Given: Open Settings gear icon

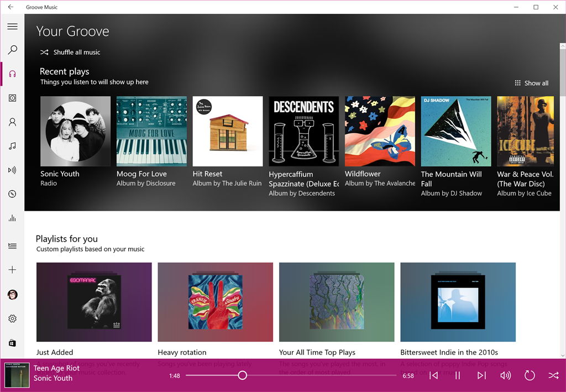Looking at the screenshot, I should point(12,318).
